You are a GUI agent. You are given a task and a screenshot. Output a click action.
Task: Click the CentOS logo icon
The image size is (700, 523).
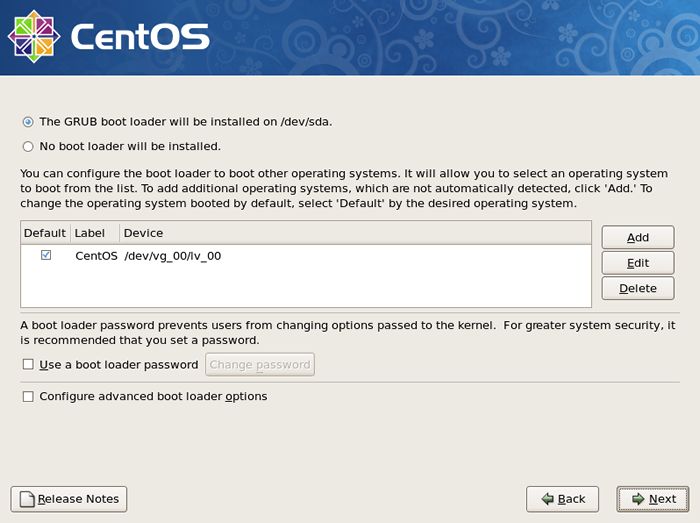point(34,36)
